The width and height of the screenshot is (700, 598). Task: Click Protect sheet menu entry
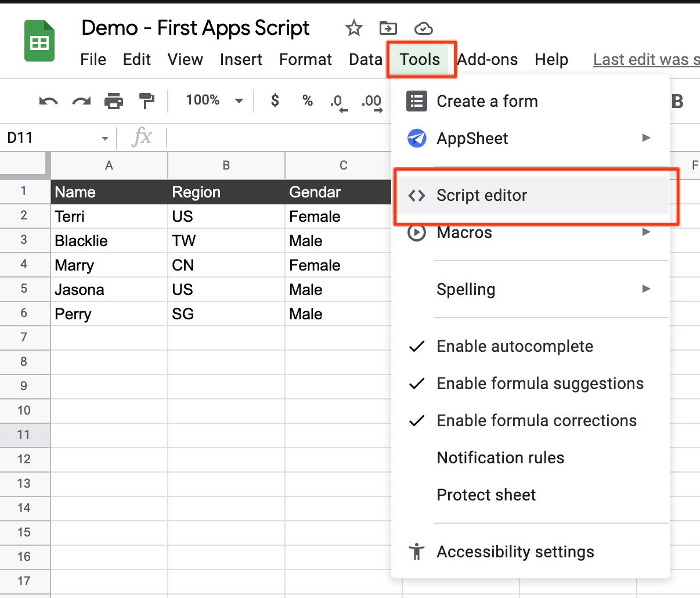[486, 495]
